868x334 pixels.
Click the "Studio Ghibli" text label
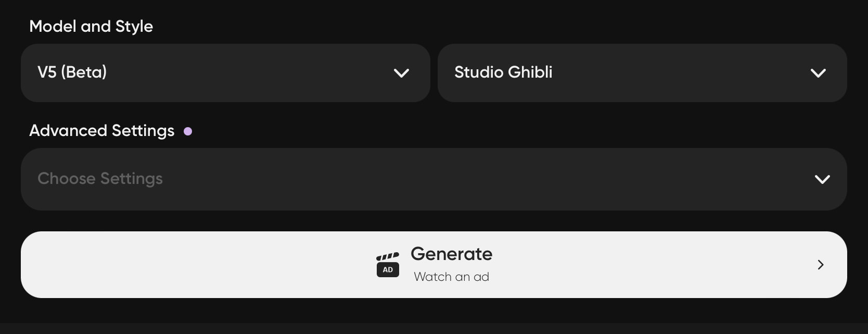pos(503,72)
